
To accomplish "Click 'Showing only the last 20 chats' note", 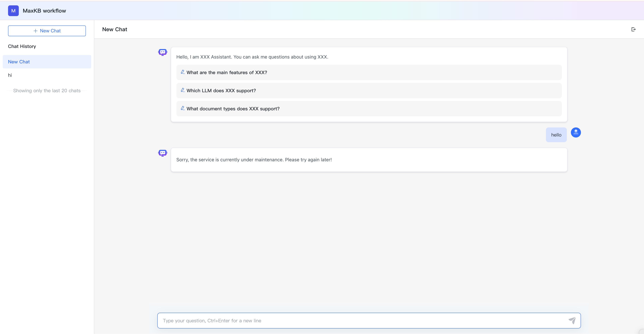I will coord(47,91).
